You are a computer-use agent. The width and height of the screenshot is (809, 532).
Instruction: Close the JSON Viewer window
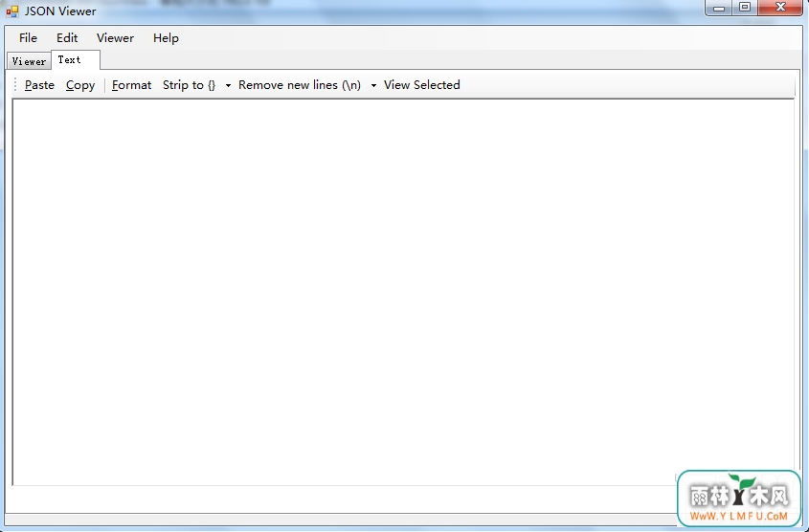click(780, 8)
